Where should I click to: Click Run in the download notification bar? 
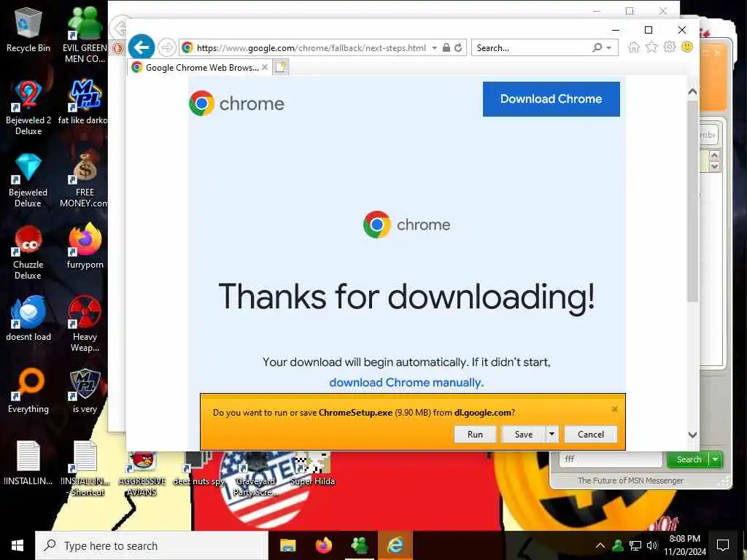point(475,435)
